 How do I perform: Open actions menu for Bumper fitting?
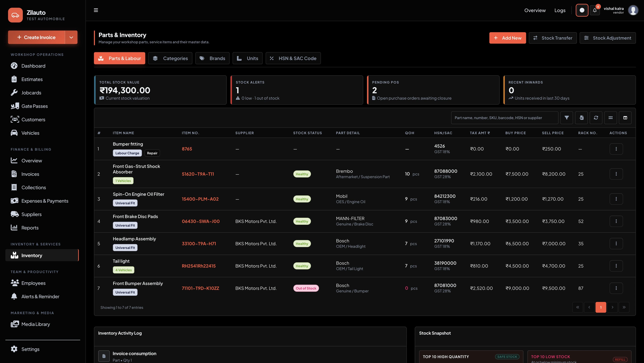(616, 149)
